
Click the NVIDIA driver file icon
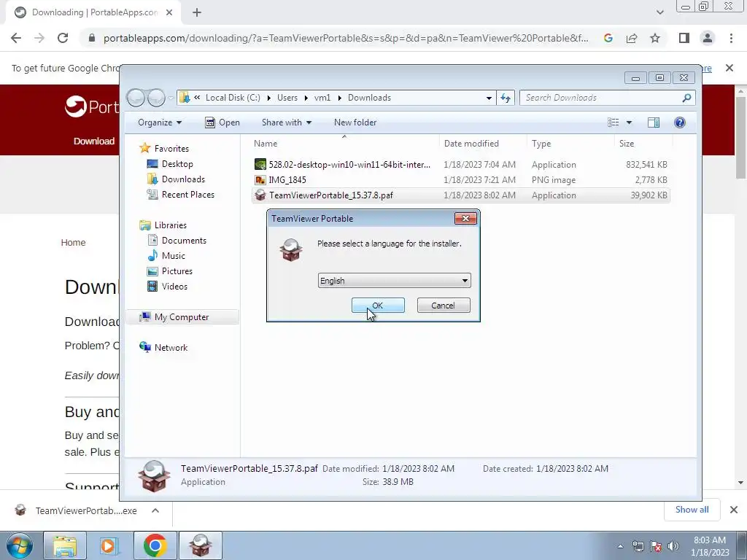260,165
